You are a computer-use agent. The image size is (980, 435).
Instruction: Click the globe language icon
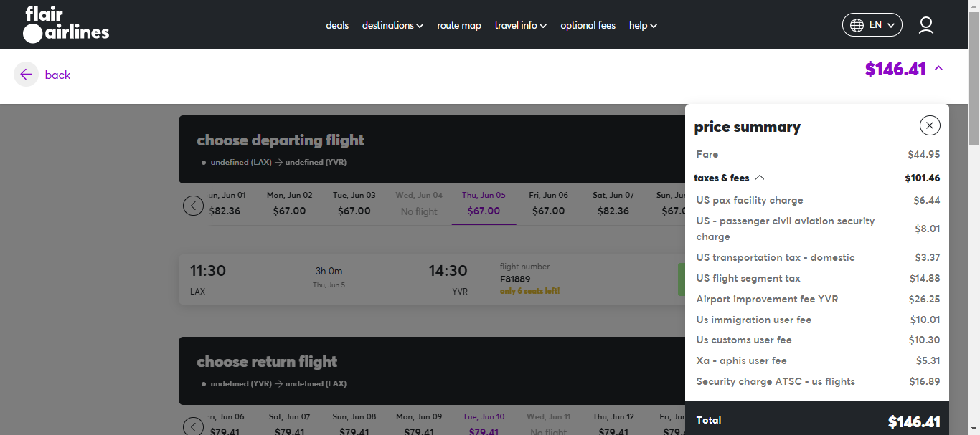857,25
